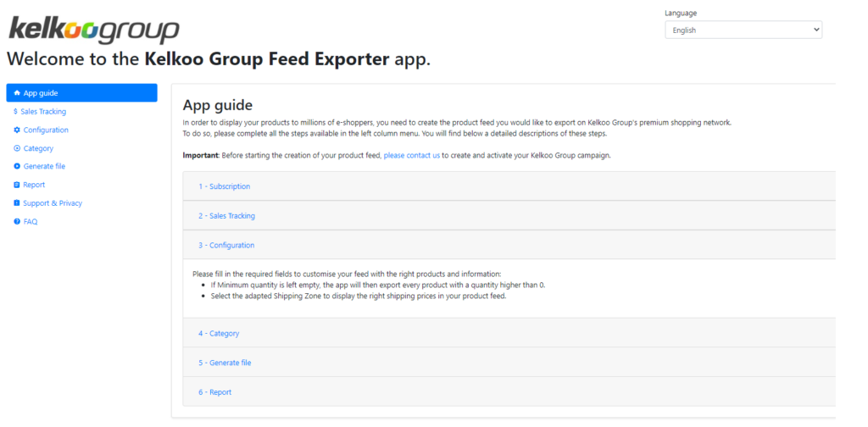Follow the "please contact us" link

tap(412, 155)
